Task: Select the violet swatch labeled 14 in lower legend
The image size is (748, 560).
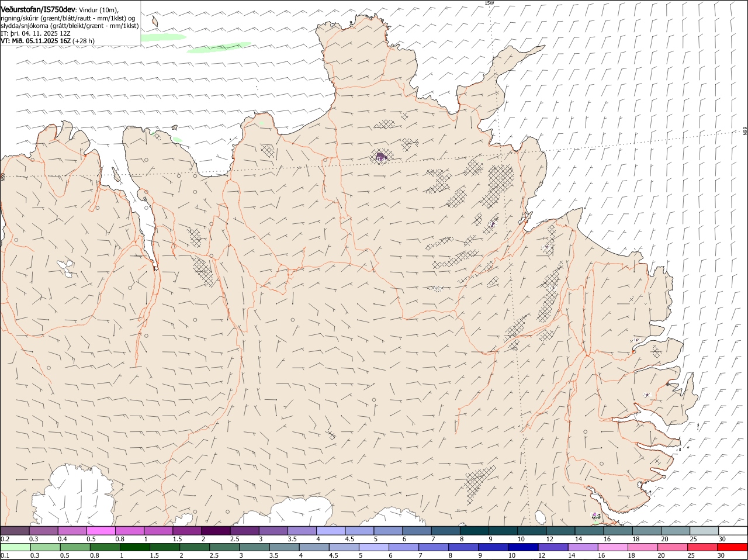Action: (x=583, y=547)
